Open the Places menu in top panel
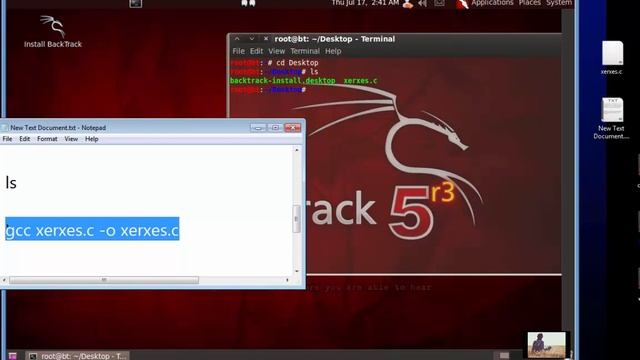Viewport: 640px width, 360px height. coord(529,3)
